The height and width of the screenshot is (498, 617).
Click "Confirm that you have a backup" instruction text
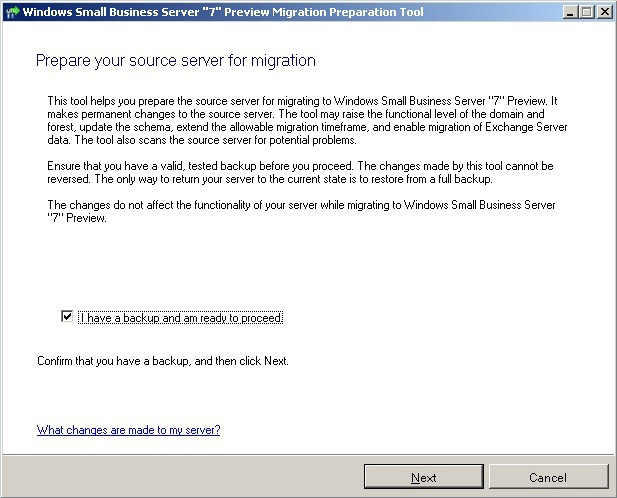point(162,361)
